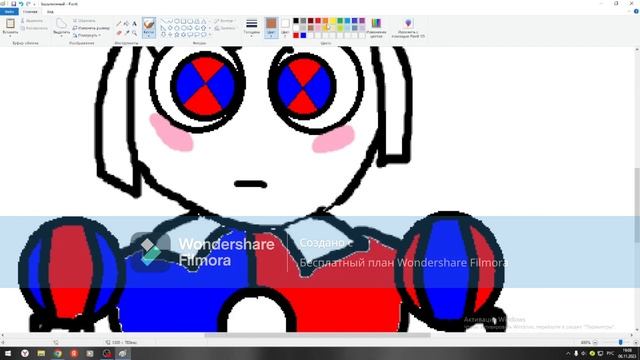
Task: Open the Windows Start menu
Action: coord(8,353)
